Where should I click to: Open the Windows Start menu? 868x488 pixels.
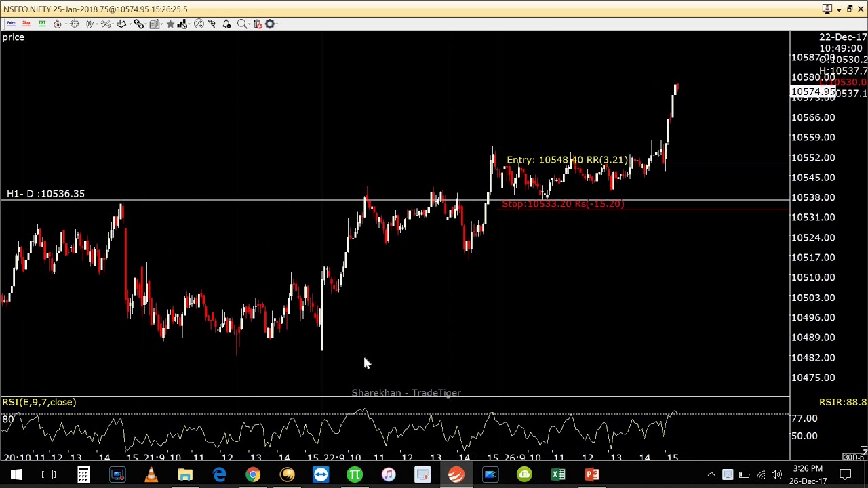coord(16,474)
